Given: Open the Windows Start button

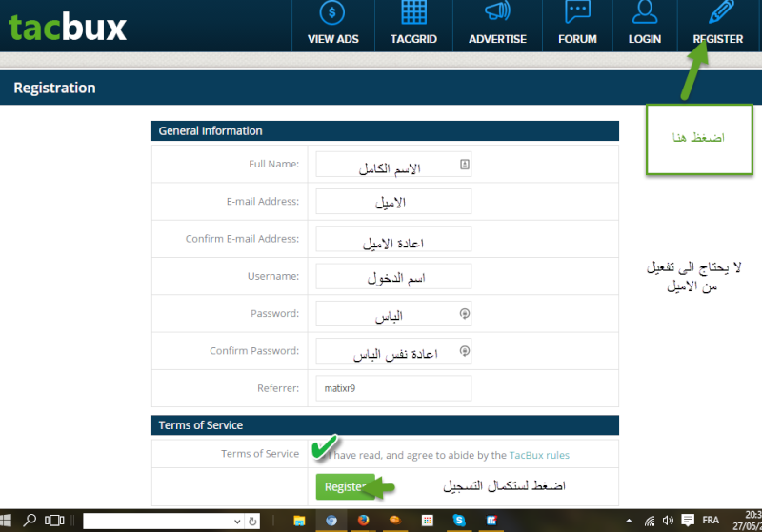Looking at the screenshot, I should (x=5, y=521).
